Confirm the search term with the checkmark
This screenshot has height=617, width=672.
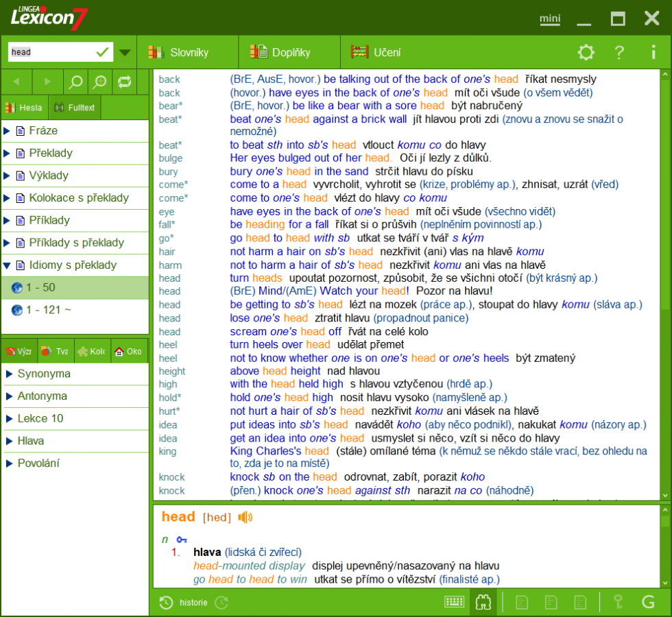coord(103,51)
